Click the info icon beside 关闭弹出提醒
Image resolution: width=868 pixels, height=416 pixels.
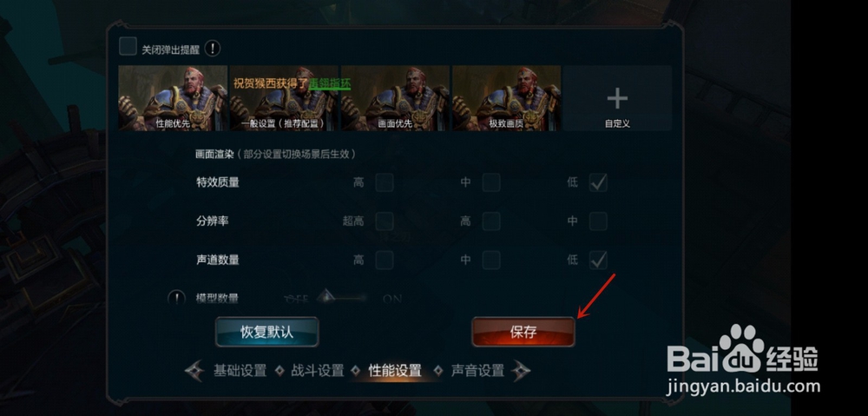213,49
